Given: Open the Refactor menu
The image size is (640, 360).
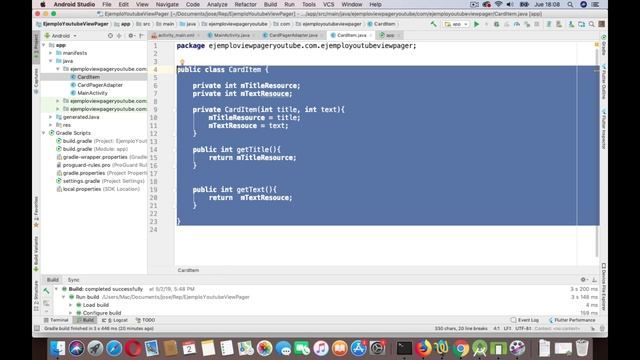Looking at the screenshot, I should pos(245,4).
